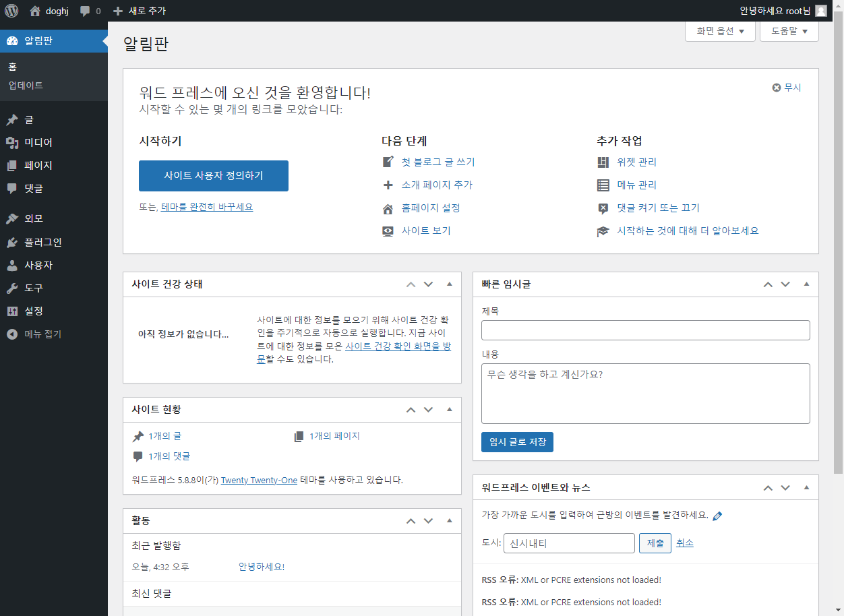Viewport: 844px width, 616px height.
Task: Collapse sidebar with 메뉴 접기
Action: point(54,334)
